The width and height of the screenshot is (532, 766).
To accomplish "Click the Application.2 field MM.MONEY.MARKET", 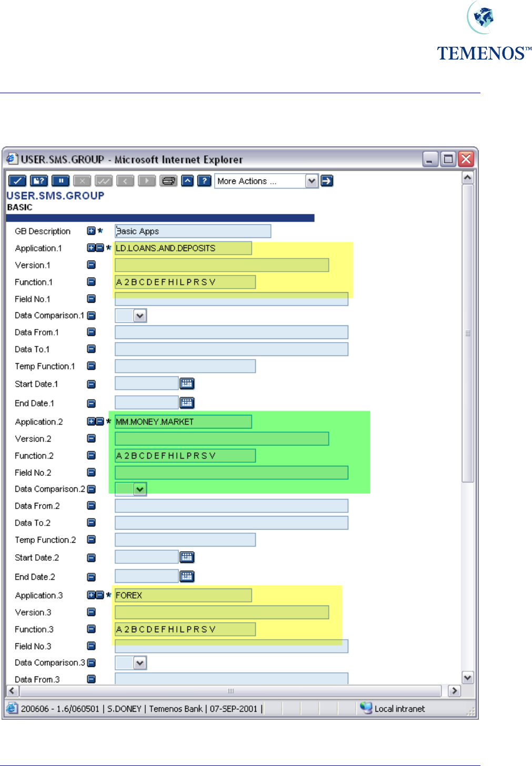I will 183,422.
